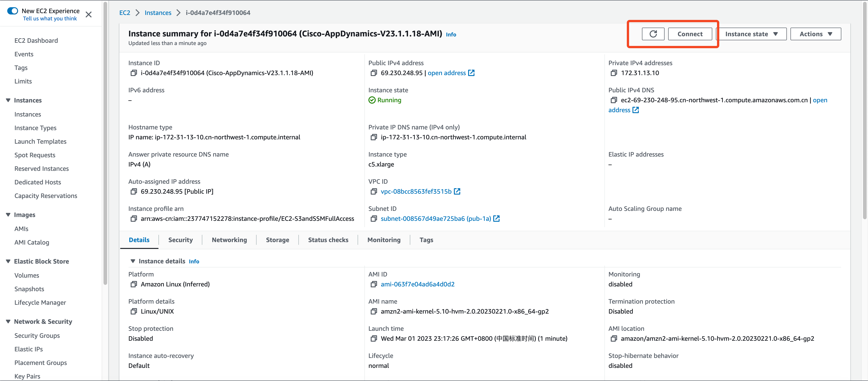Viewport: 868px width, 381px height.
Task: Open subnet-008567d49ae725ba6 (pub-1a) link
Action: pyautogui.click(x=436, y=219)
